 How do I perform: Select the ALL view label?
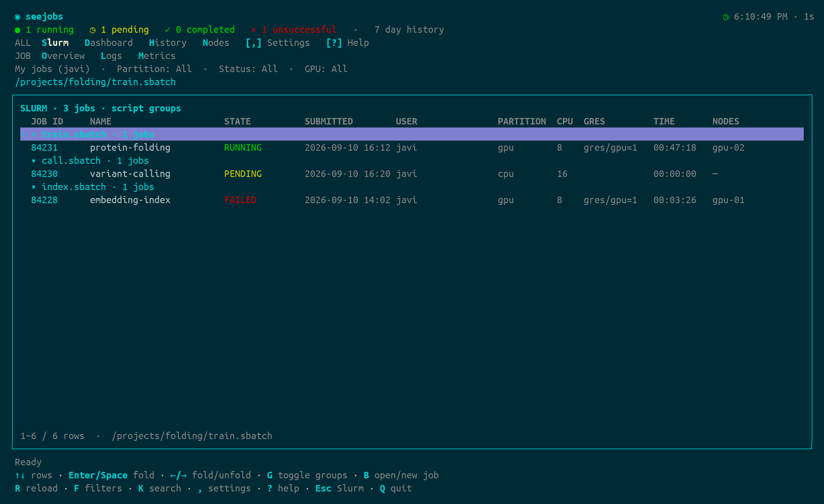23,43
